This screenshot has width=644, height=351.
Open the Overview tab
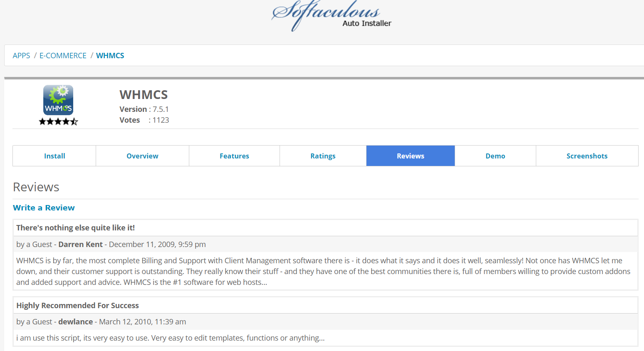pyautogui.click(x=142, y=156)
